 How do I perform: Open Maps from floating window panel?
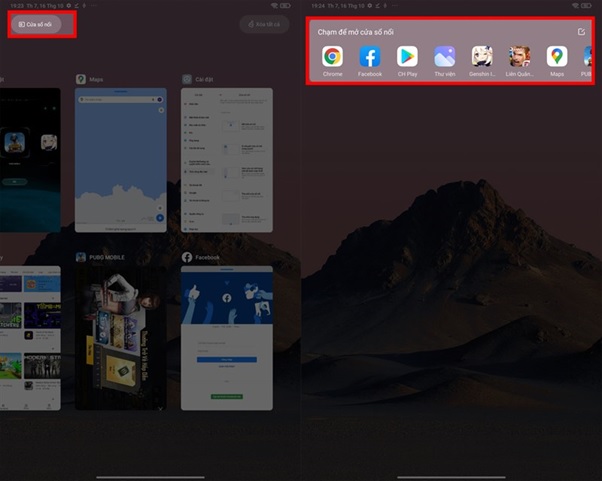click(x=557, y=57)
